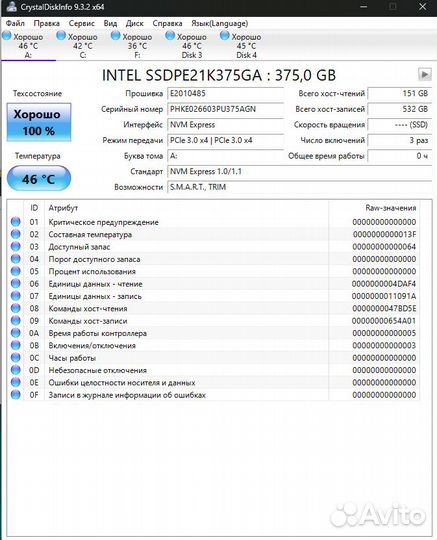Click total host writes value 532 GB
The image size is (437, 540).
click(399, 109)
